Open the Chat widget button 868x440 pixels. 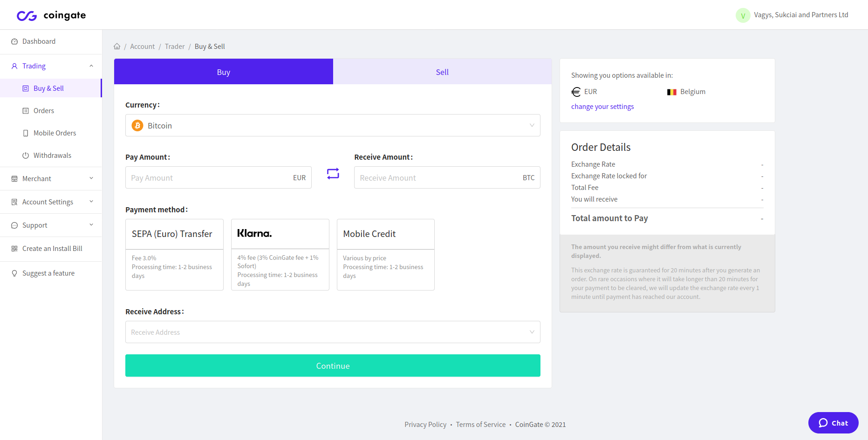click(x=833, y=423)
